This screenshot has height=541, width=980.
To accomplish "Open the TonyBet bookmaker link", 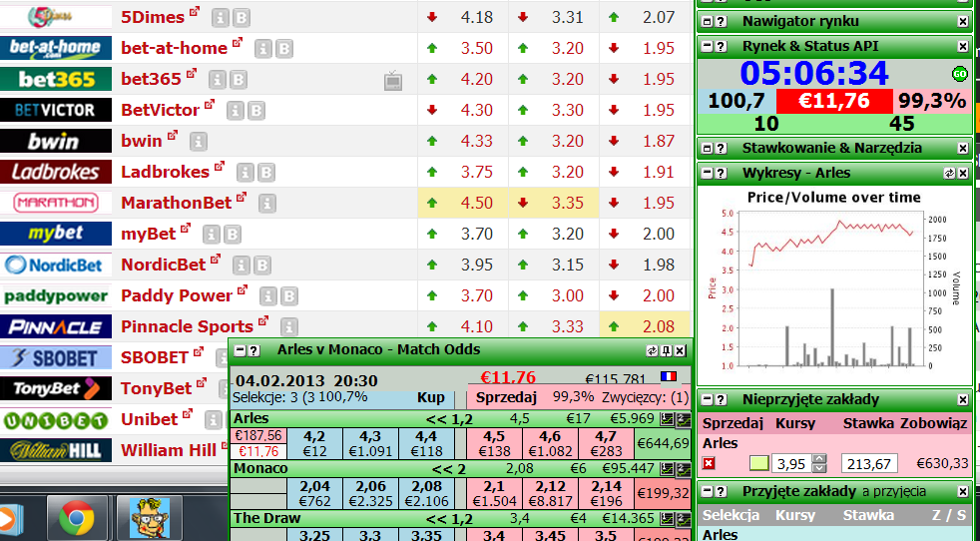I will click(157, 388).
